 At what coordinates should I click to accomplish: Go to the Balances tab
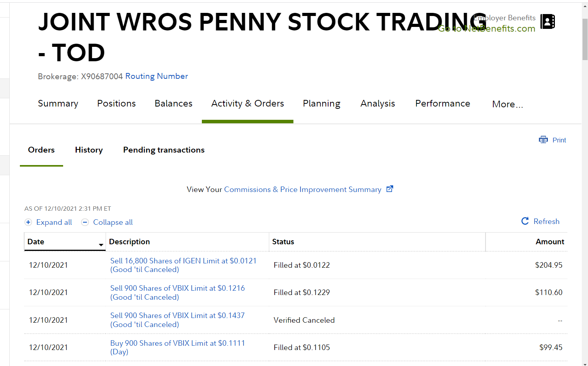[173, 103]
